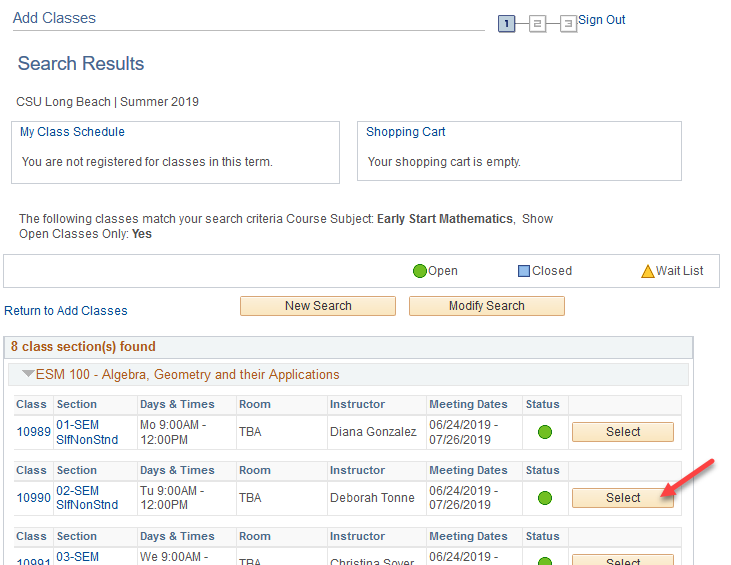Click instructor name Deborah Tonne
The height and width of the screenshot is (565, 731).
(372, 498)
